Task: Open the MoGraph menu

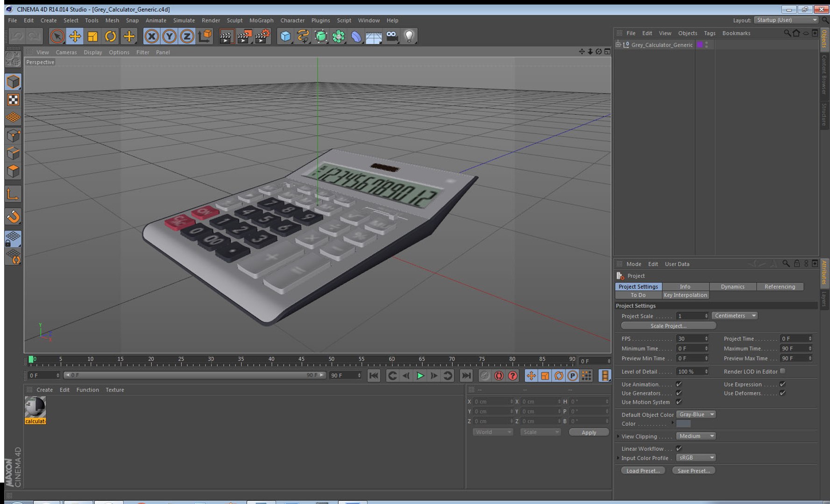Action: 261,20
